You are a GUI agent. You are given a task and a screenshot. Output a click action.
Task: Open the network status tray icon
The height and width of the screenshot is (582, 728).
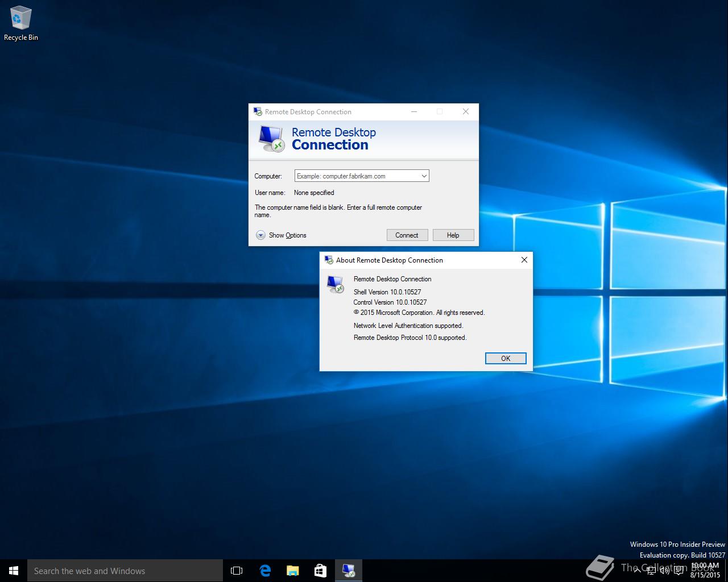[651, 571]
